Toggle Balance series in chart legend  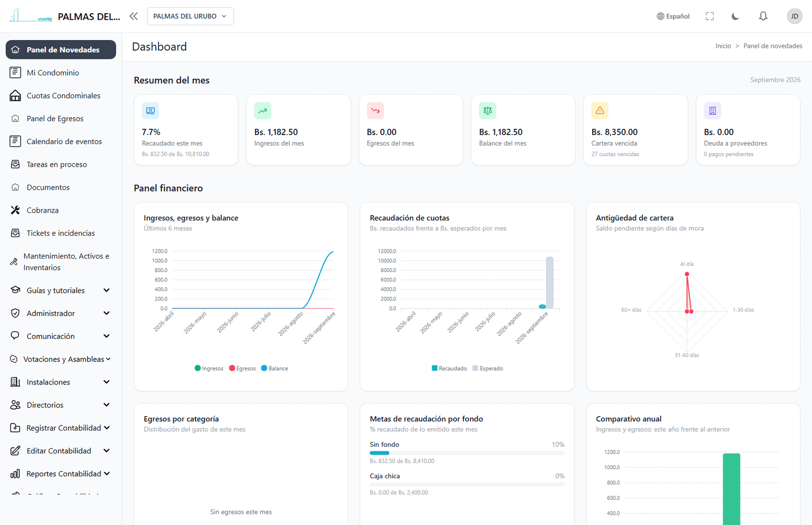[275, 368]
